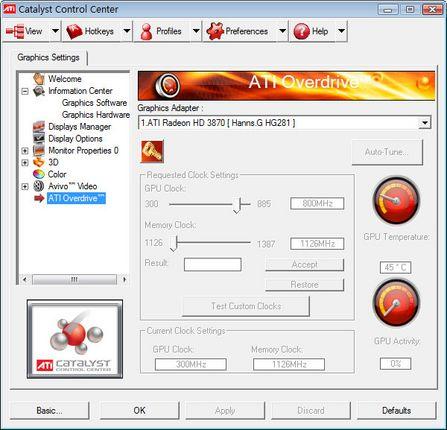
Task: Select Welcome in the tree
Action: tap(65, 79)
